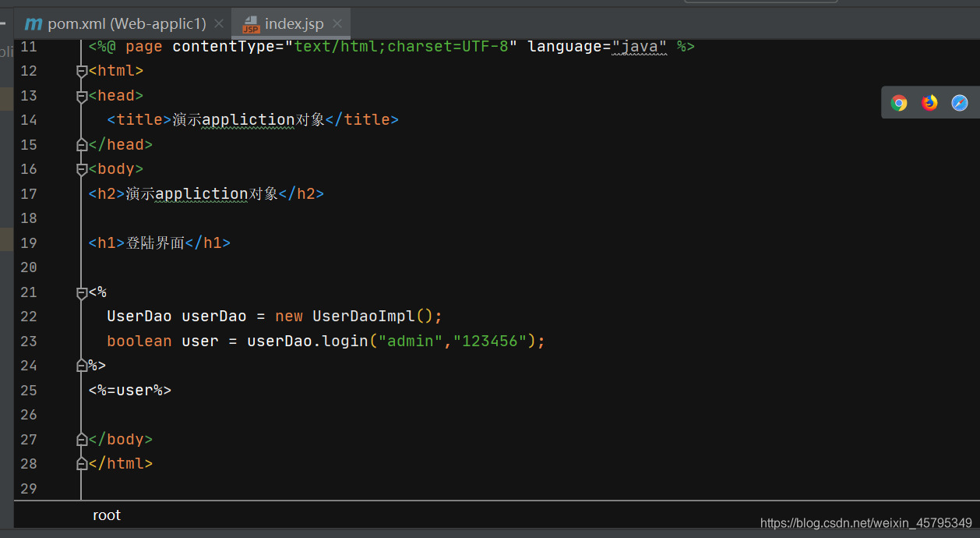The height and width of the screenshot is (538, 980).
Task: Collapse the html tag fold at line 12
Action: point(82,71)
